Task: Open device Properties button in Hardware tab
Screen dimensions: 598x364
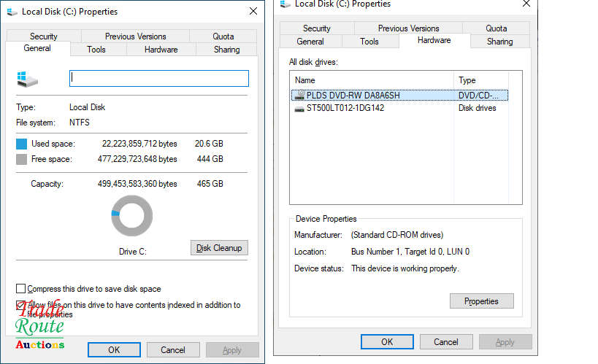Action: pyautogui.click(x=481, y=301)
